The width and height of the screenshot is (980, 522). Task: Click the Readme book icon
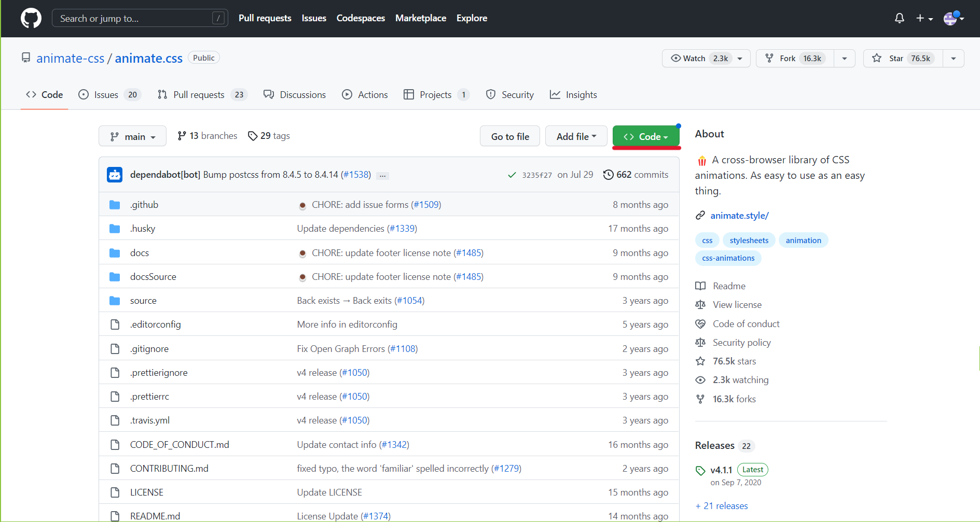(700, 286)
